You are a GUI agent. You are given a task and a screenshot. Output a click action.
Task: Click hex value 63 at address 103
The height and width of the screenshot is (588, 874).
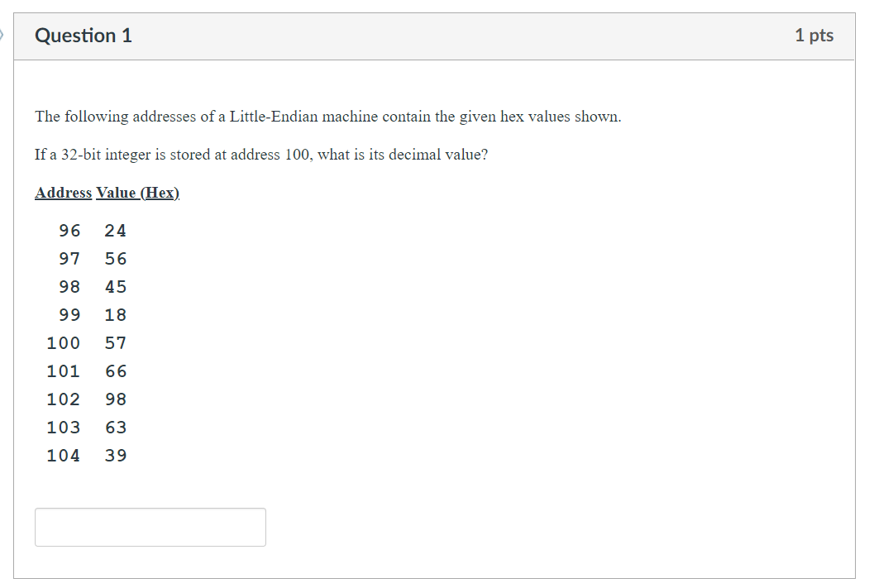click(x=116, y=427)
